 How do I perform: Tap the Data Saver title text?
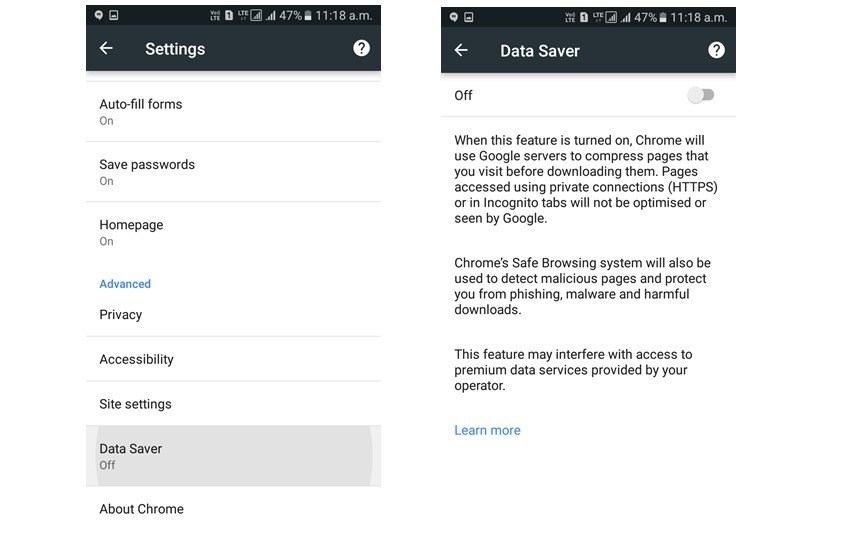pyautogui.click(x=540, y=51)
